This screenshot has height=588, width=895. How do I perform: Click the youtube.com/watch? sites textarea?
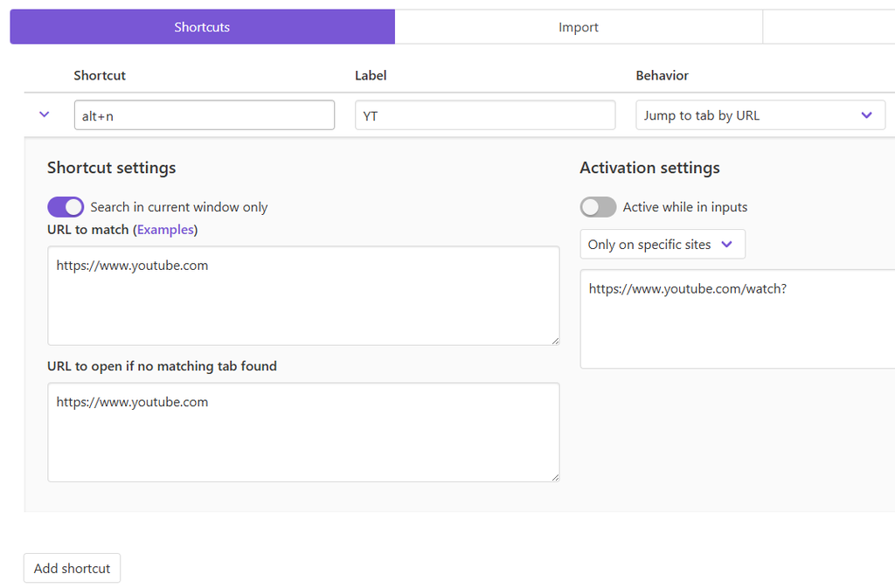click(737, 319)
